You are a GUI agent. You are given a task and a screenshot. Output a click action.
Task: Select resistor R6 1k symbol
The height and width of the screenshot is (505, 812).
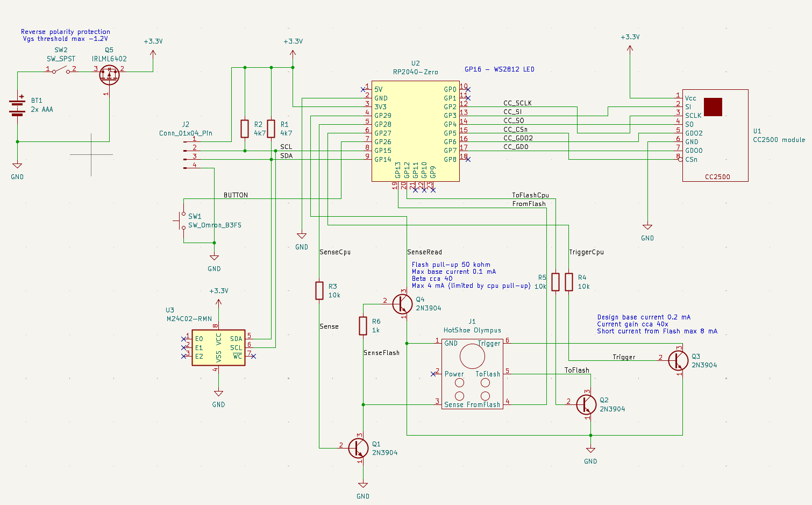pos(363,326)
